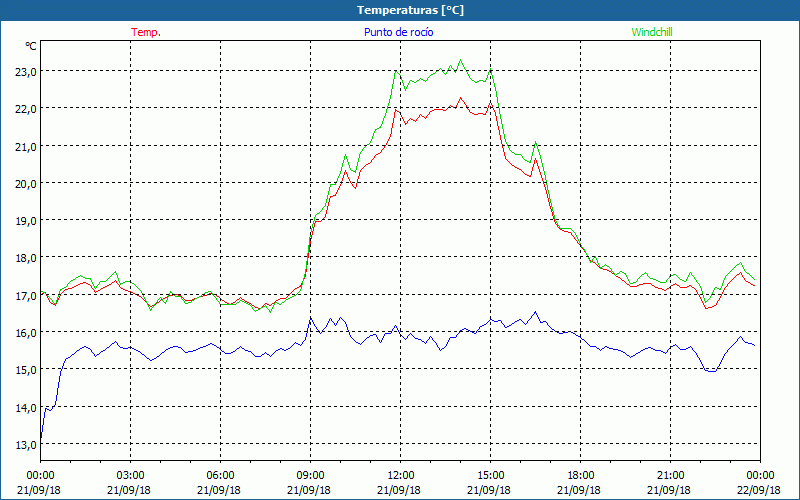Select the red Temp. legend label
The height and width of the screenshot is (500, 800).
pyautogui.click(x=146, y=32)
